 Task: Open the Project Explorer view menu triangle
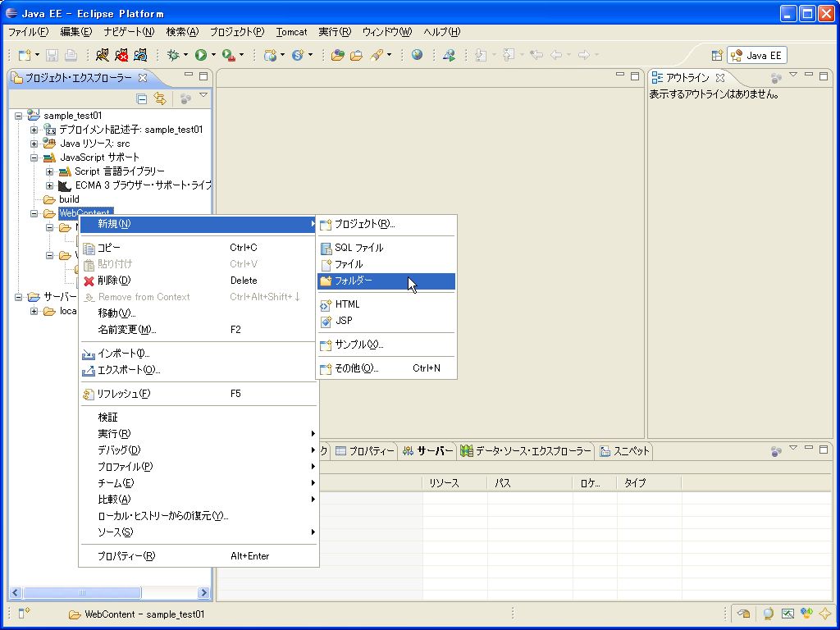pos(203,95)
